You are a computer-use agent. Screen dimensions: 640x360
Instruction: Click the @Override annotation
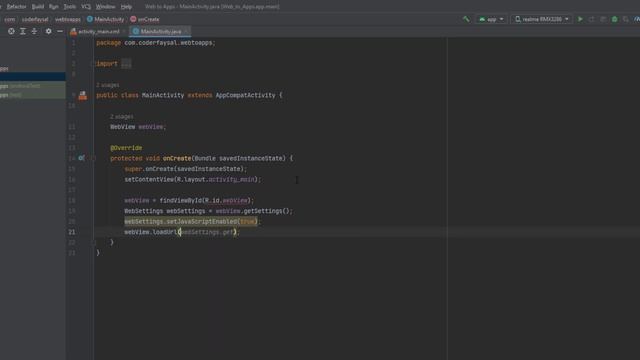pos(126,148)
